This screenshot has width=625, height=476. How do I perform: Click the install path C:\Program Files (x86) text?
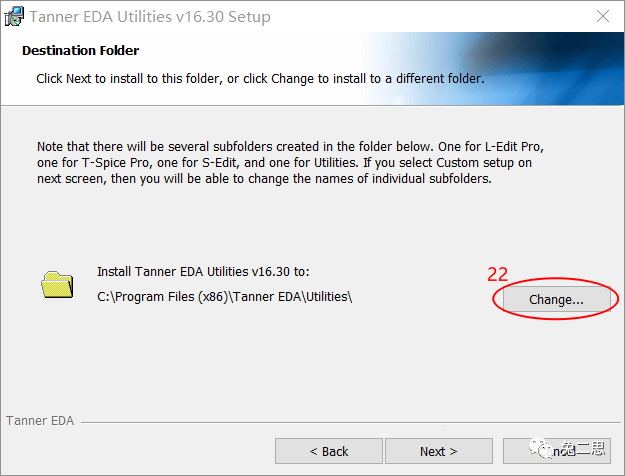[225, 296]
